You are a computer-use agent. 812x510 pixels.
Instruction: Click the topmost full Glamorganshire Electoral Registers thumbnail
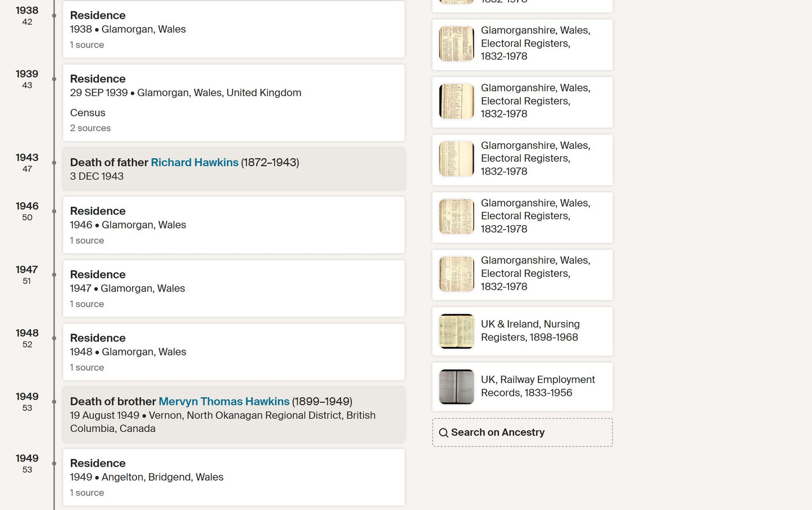(456, 43)
